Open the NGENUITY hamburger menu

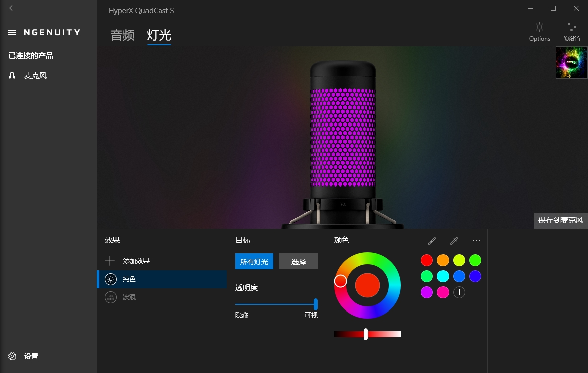click(x=12, y=33)
